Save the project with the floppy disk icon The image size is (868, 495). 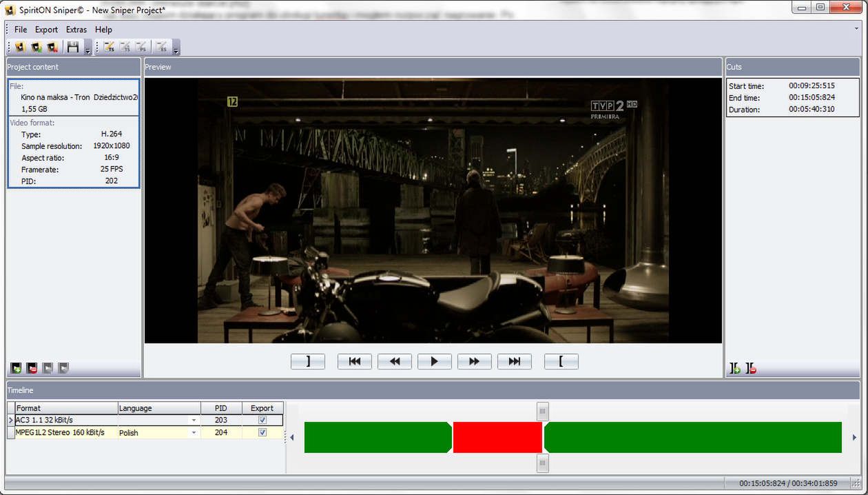coord(73,47)
